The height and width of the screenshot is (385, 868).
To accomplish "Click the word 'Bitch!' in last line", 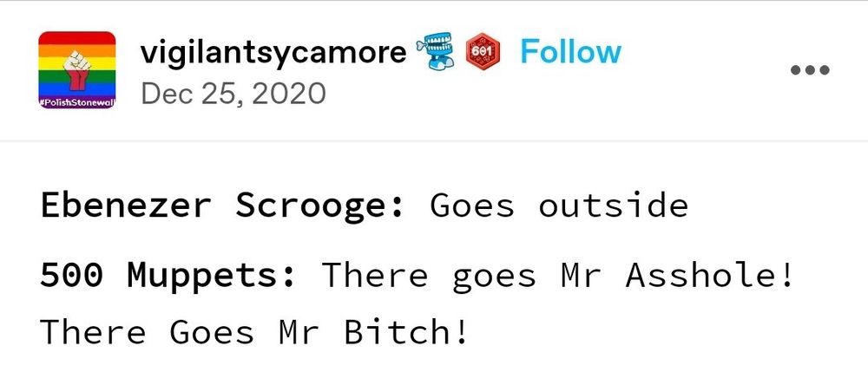I will point(406,332).
